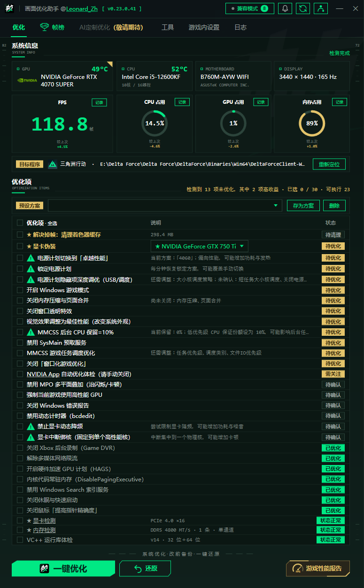Click the GPU usage ring gauge
This screenshot has width=364, height=588.
tap(233, 124)
